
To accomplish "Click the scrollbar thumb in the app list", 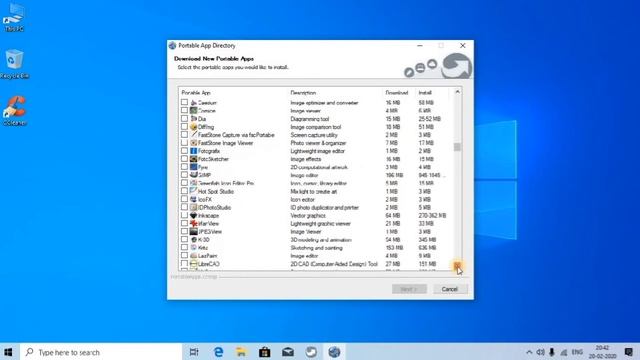I will pos(457,147).
